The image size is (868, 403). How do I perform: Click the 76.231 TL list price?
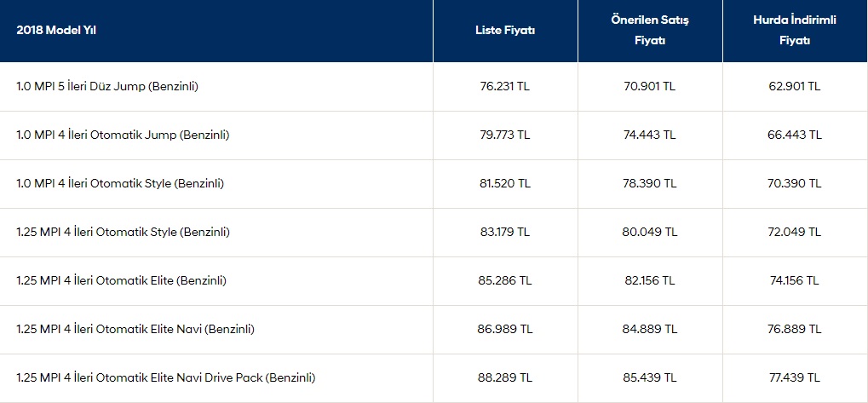[x=505, y=86]
